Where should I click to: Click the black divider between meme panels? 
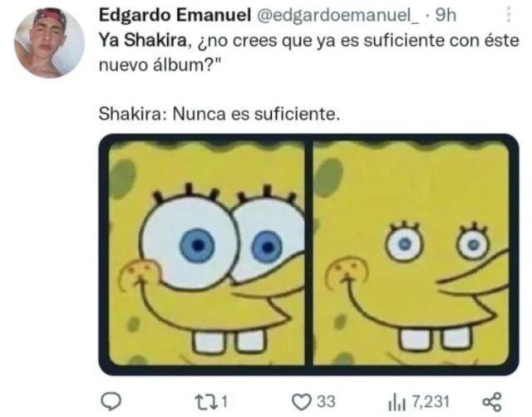pos(308,253)
